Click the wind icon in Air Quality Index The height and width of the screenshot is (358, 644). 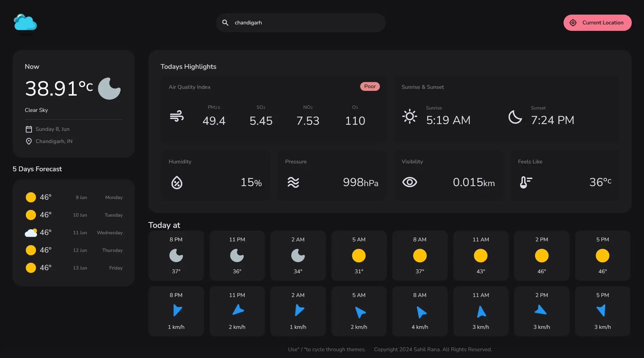(x=177, y=116)
